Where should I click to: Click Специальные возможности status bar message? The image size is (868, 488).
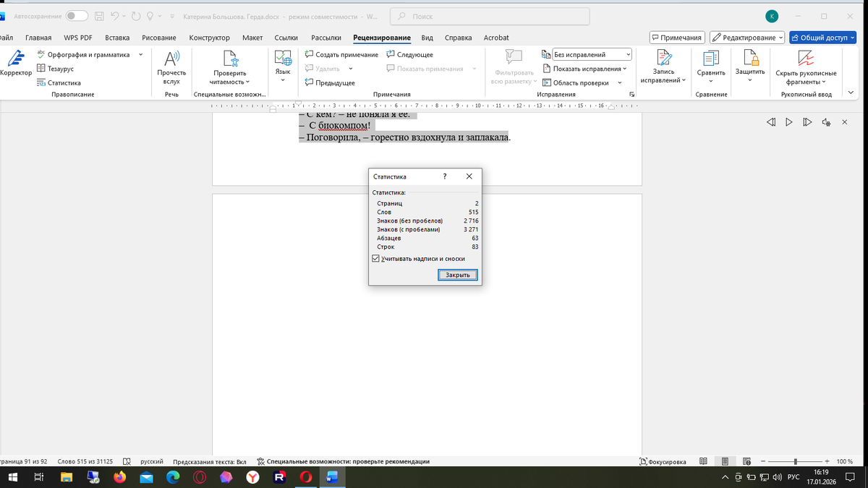coord(343,461)
